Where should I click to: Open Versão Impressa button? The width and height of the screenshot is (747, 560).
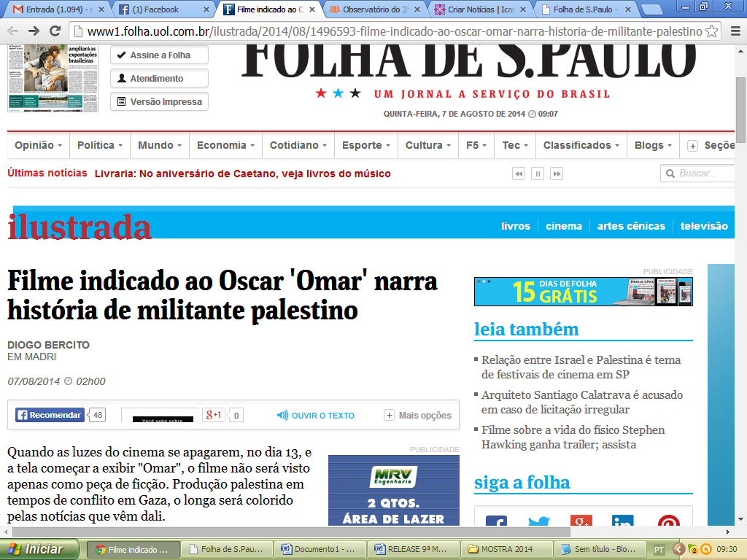pos(159,101)
